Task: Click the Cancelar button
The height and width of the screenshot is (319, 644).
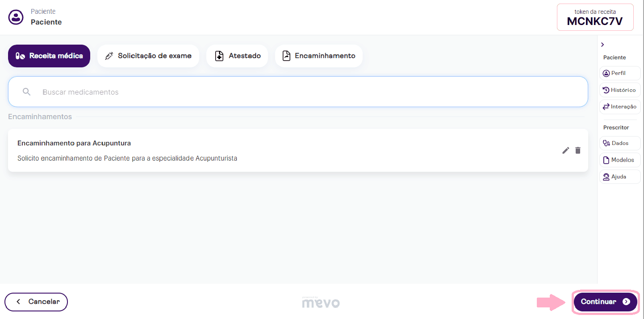Action: point(36,302)
